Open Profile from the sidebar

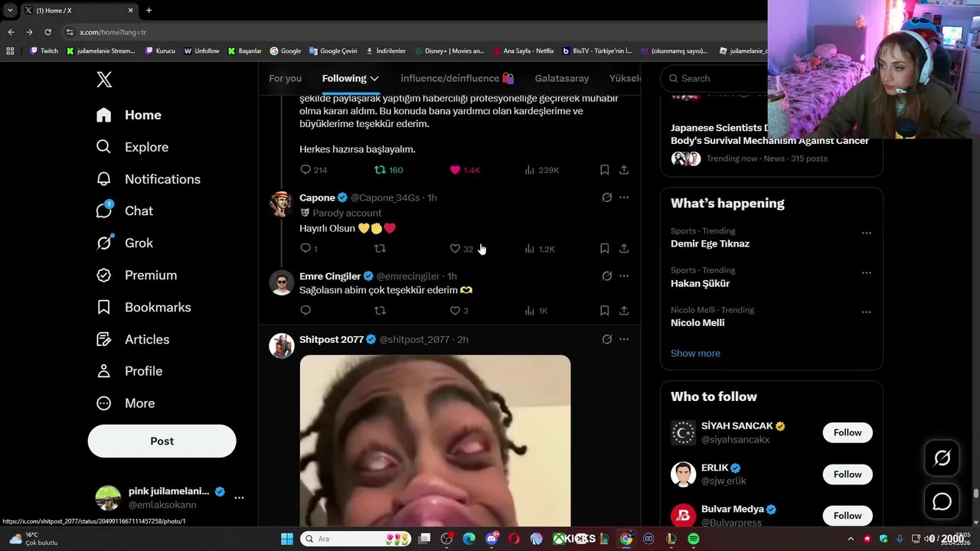click(129, 371)
